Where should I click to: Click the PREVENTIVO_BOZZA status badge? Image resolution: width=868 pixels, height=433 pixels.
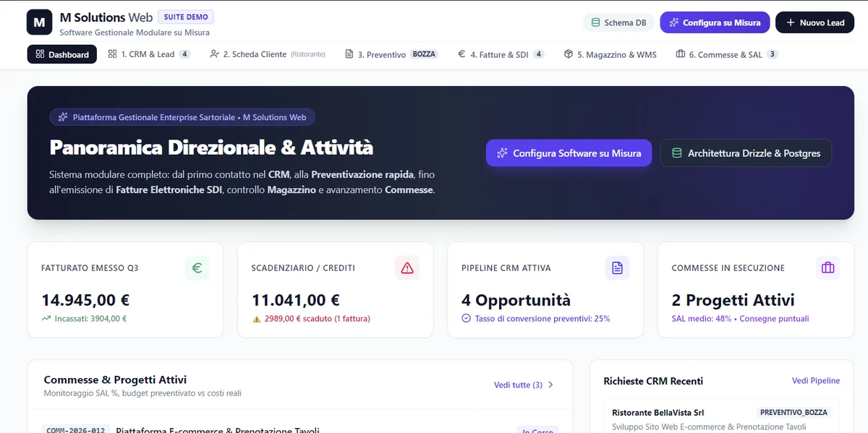click(x=793, y=413)
